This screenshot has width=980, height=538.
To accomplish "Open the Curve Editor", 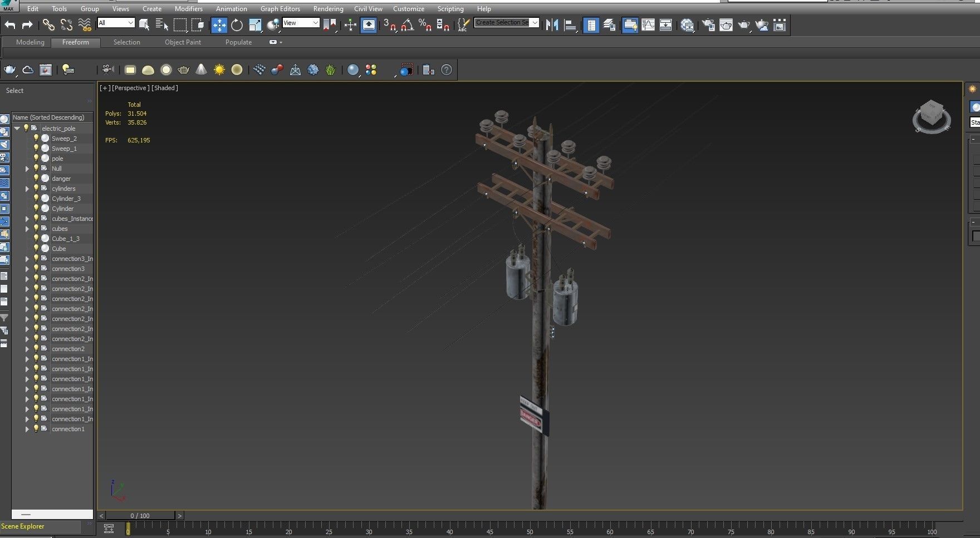I will click(648, 24).
